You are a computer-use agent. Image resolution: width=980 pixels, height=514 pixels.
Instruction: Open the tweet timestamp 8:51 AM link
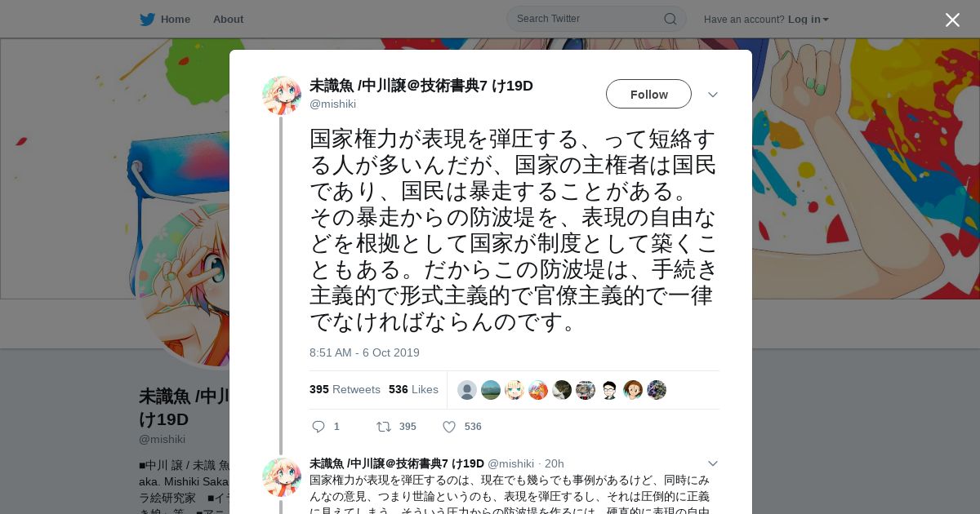pos(364,352)
